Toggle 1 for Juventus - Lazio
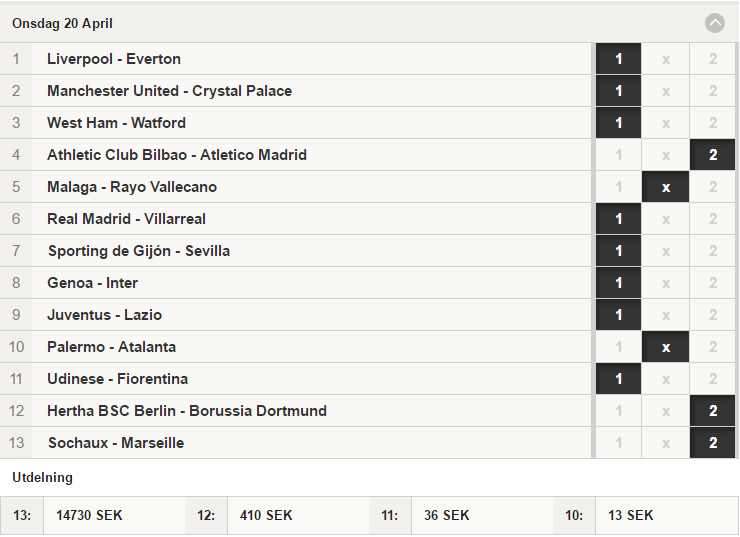This screenshot has height=537, width=740. 618,315
